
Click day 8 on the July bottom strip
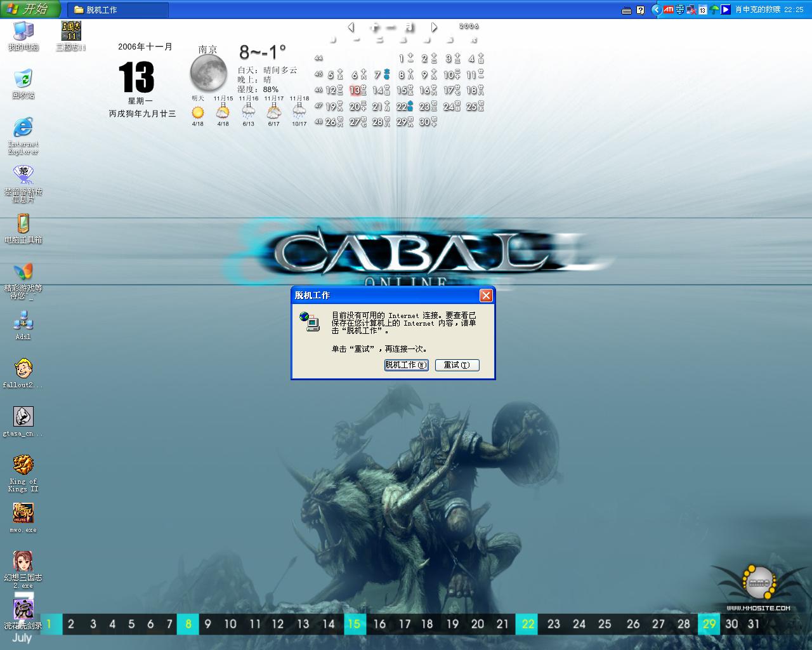188,624
